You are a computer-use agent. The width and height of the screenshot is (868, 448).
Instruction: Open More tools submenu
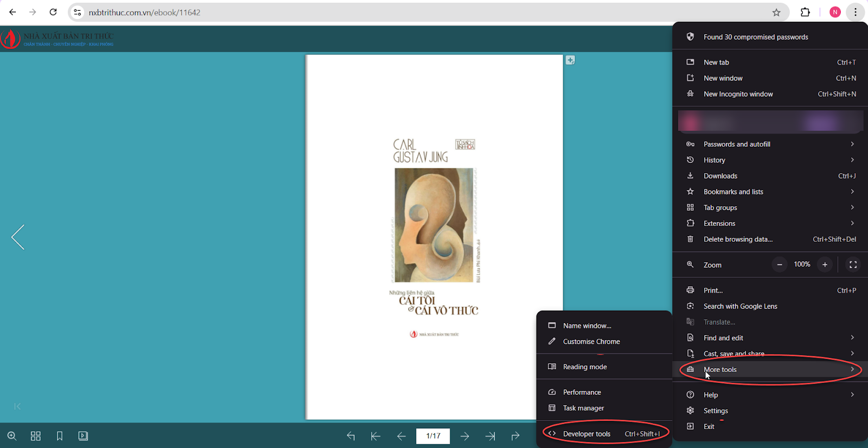[770, 369]
